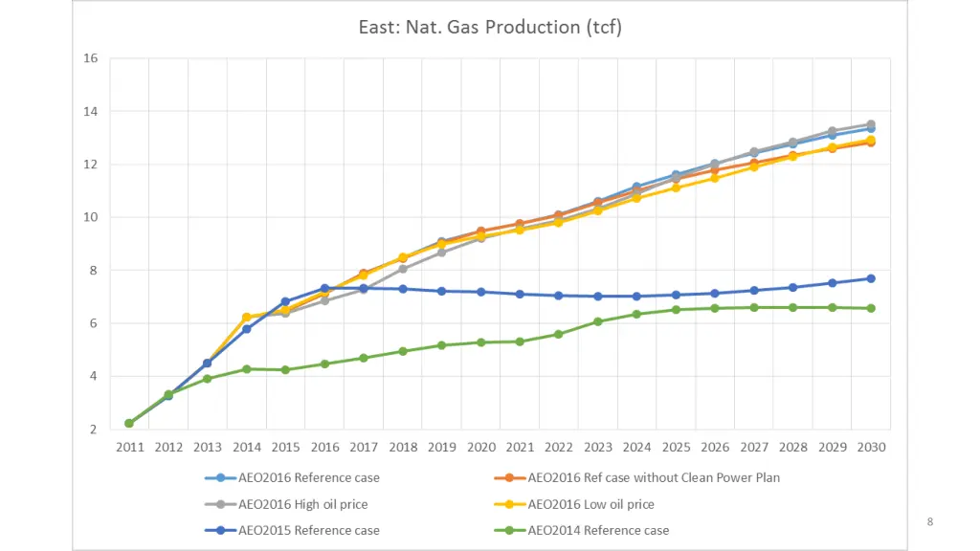Click the y-axis label 4
Screen dimensions: 980x551
[x=94, y=376]
